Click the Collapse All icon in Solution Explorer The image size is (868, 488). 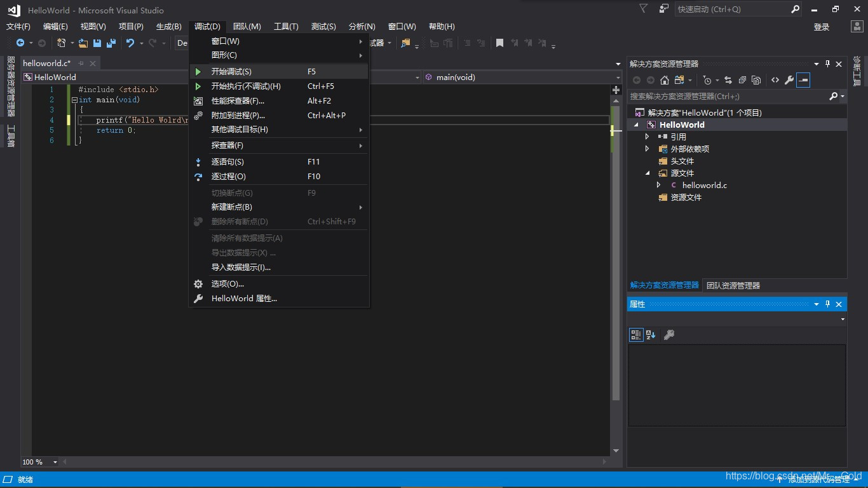(x=742, y=80)
